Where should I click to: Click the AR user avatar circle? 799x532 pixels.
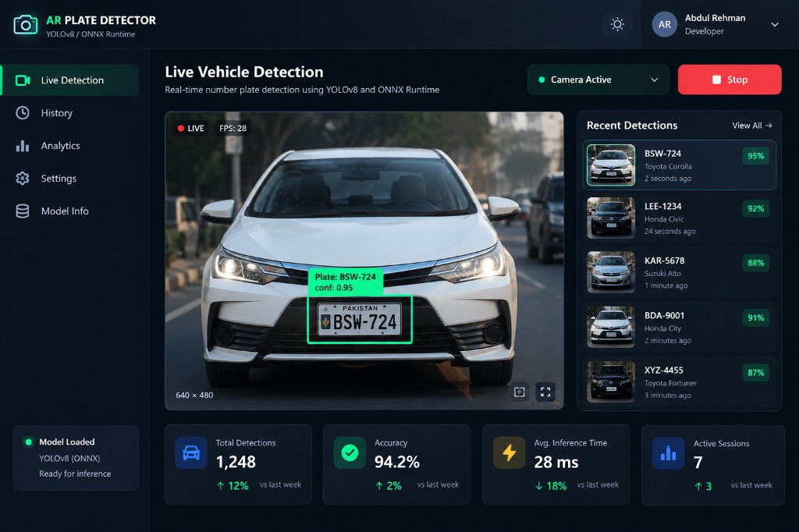point(665,24)
